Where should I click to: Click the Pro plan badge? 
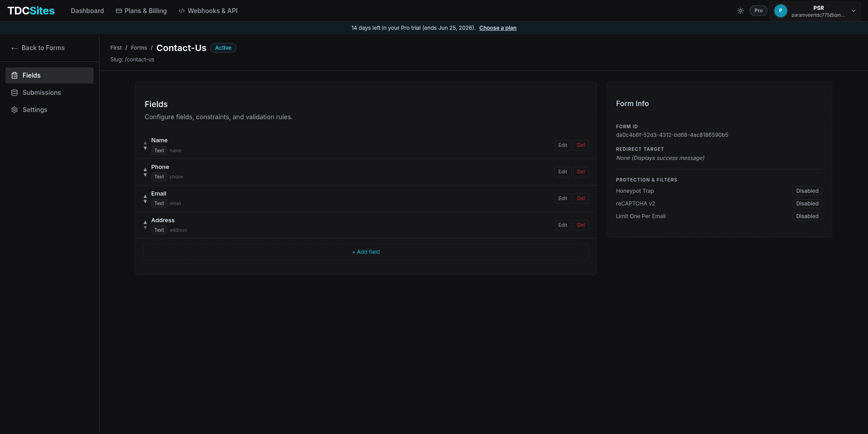tap(758, 11)
